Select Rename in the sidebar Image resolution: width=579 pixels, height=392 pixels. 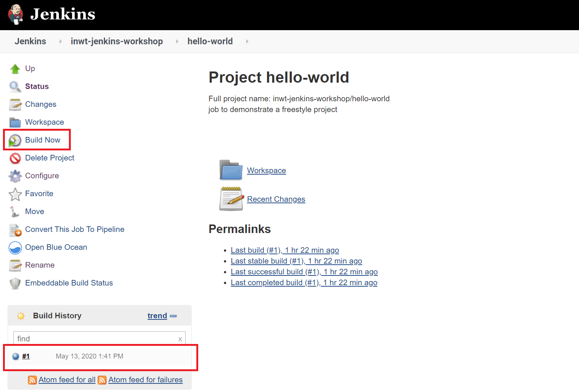40,265
